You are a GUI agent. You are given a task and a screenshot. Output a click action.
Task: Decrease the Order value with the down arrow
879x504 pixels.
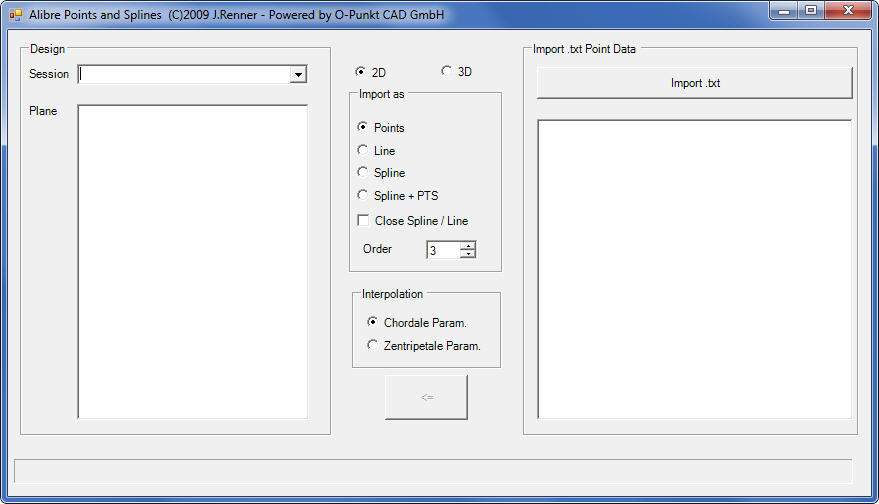pyautogui.click(x=468, y=253)
